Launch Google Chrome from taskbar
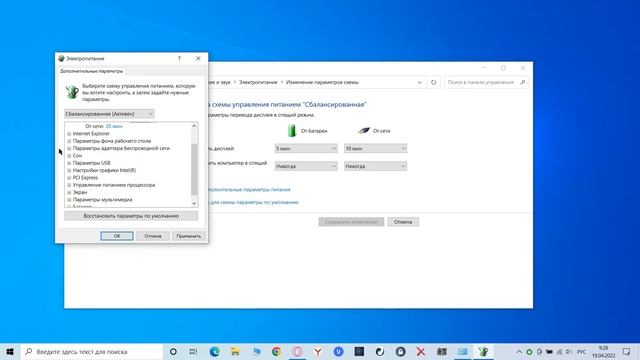The width and height of the screenshot is (640, 360). click(276, 352)
